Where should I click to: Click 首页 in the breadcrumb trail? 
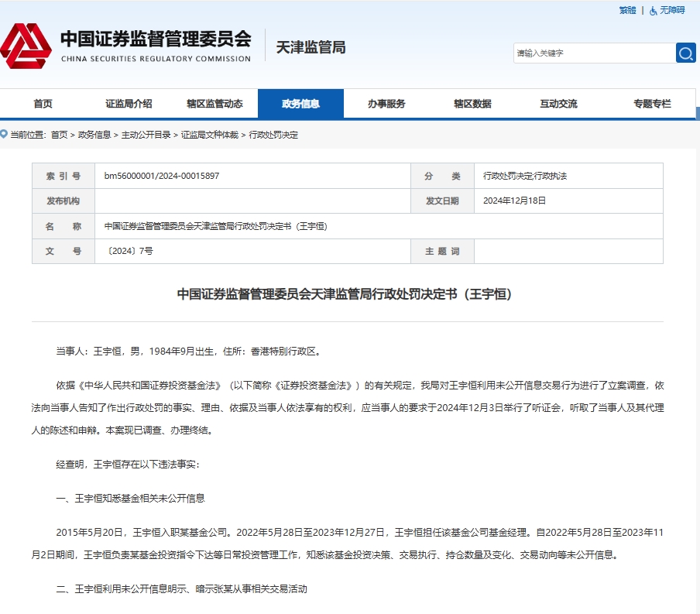(x=59, y=135)
